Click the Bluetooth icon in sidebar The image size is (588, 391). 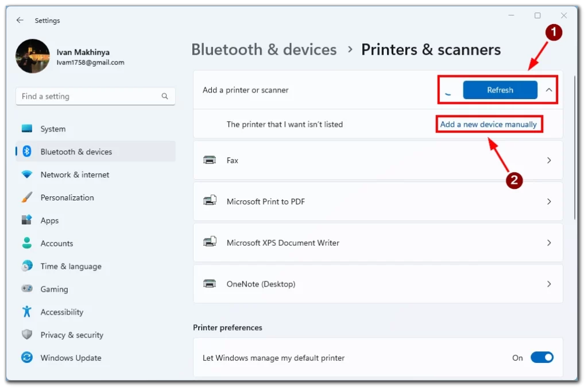(27, 152)
